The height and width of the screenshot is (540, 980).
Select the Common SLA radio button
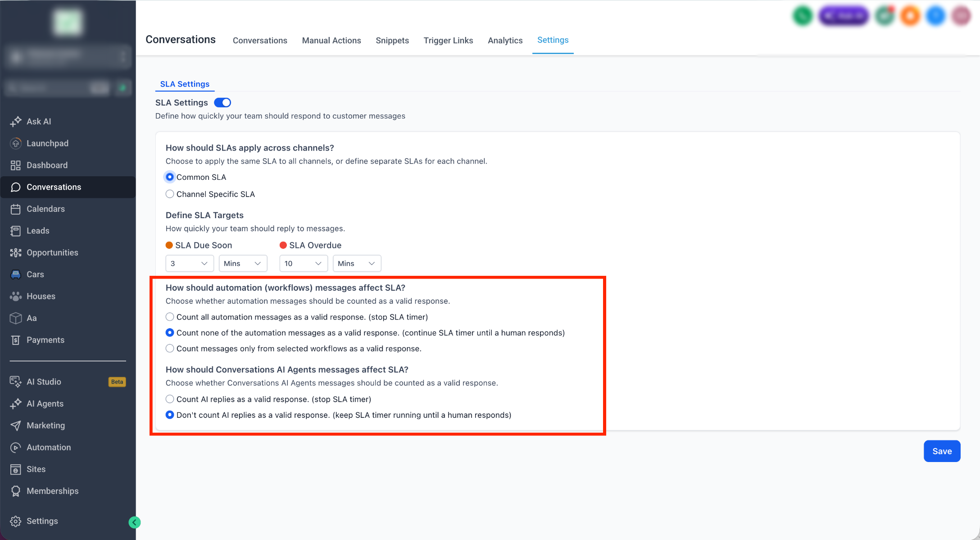pos(170,177)
